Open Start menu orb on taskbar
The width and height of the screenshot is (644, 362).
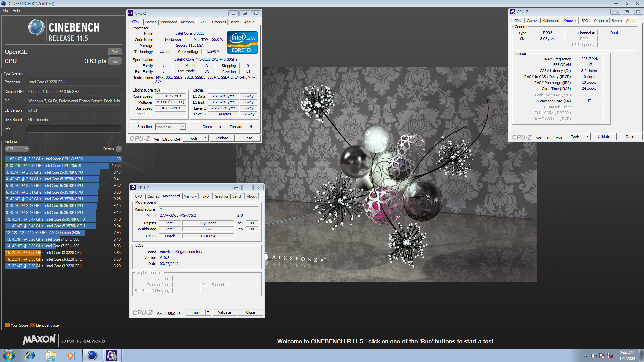(x=9, y=355)
